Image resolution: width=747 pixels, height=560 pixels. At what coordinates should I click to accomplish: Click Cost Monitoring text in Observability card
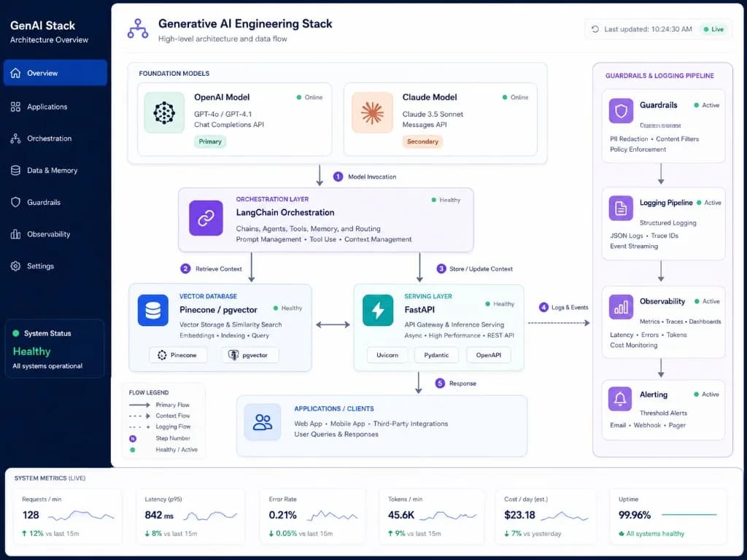click(634, 345)
